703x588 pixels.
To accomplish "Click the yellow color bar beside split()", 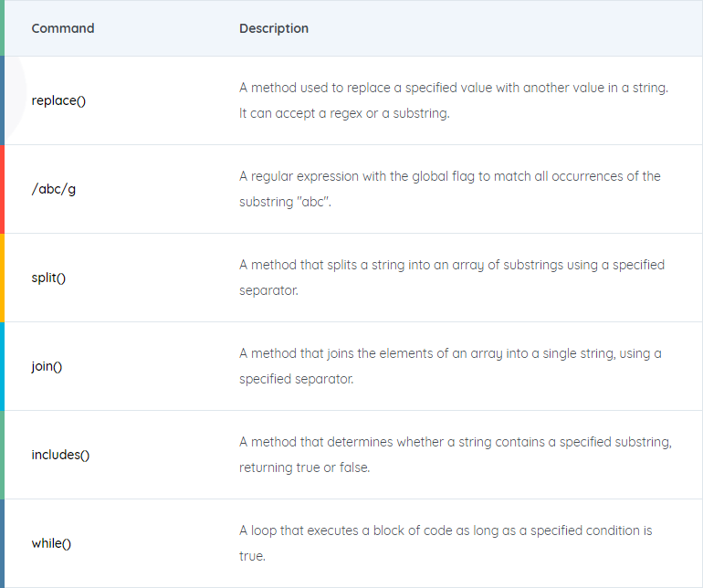I will tap(2, 278).
